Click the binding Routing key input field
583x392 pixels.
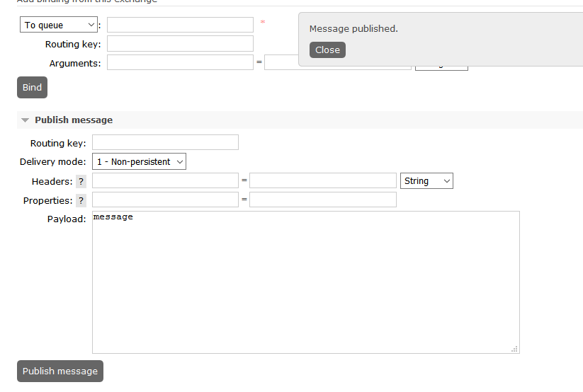(181, 43)
